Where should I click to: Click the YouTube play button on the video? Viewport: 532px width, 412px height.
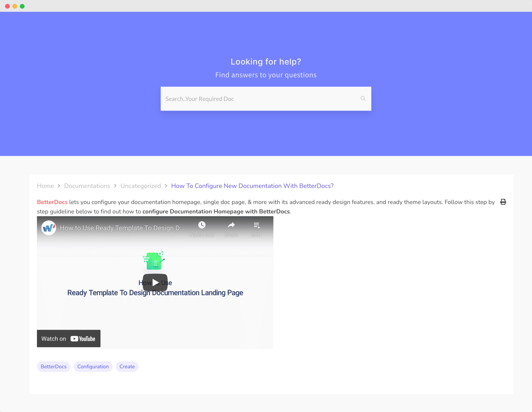tap(155, 282)
